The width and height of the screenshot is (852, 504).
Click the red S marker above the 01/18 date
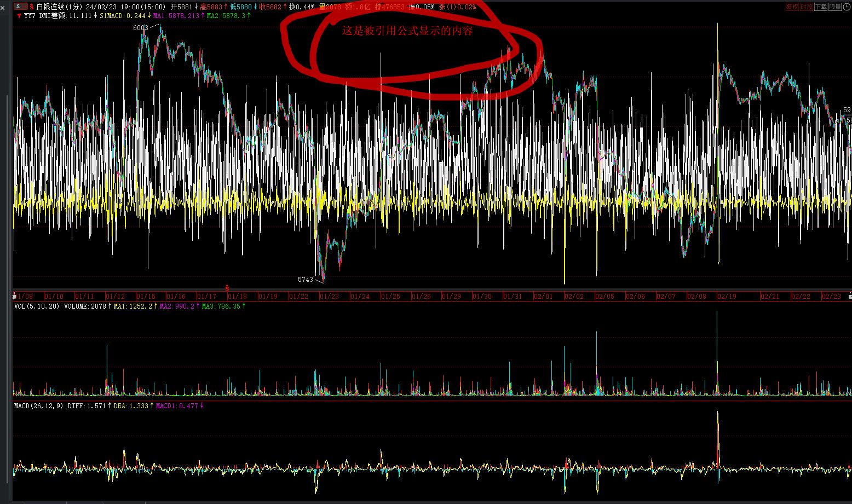coord(227,287)
